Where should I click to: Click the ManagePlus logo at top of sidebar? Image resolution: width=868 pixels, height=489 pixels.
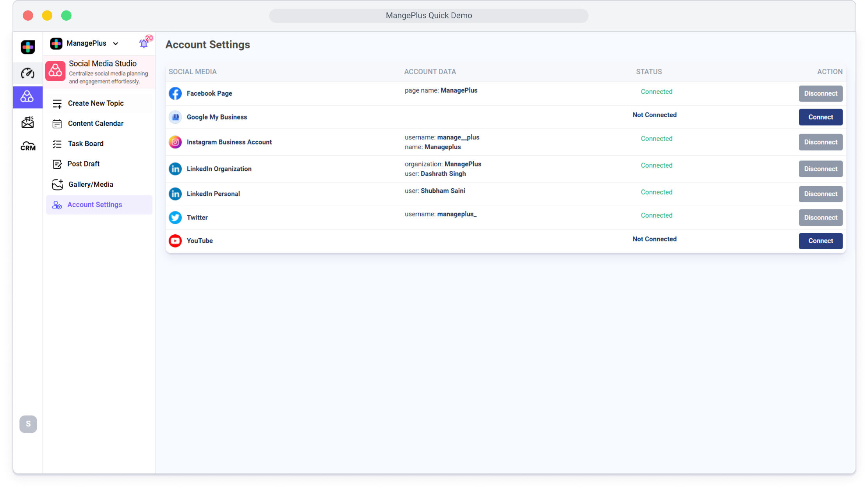[28, 47]
